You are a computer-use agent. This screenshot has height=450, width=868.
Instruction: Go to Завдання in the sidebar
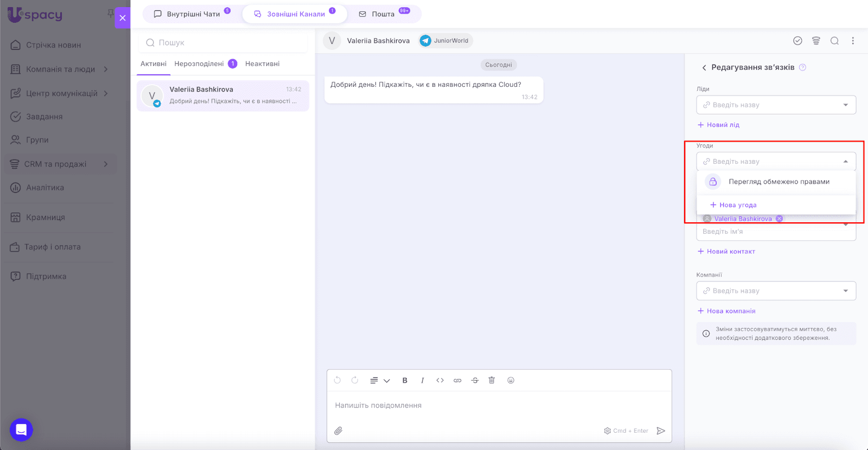coord(44,117)
